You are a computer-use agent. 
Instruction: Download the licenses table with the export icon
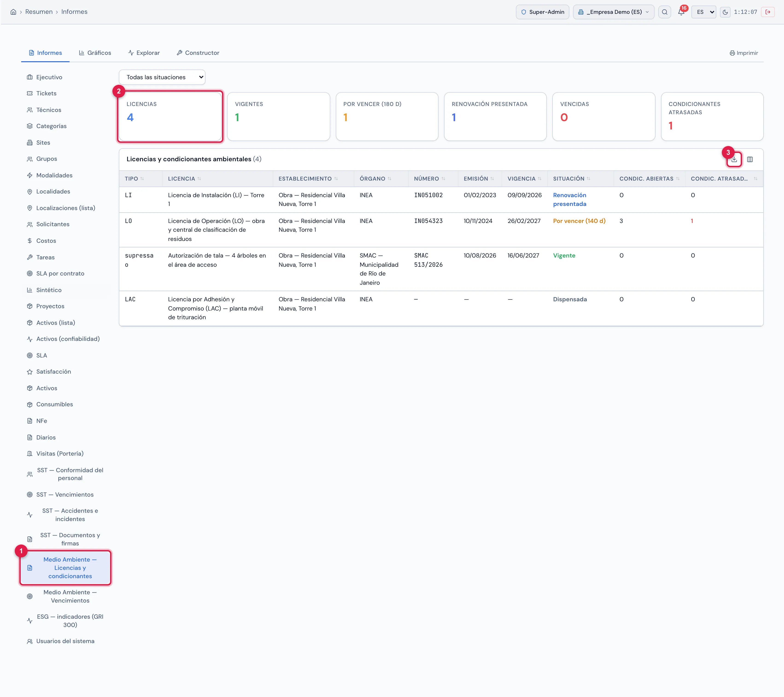pyautogui.click(x=734, y=160)
